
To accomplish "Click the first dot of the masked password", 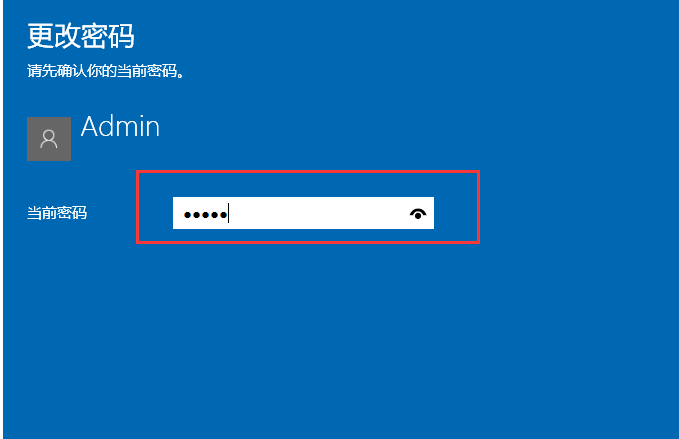I will click(x=188, y=215).
